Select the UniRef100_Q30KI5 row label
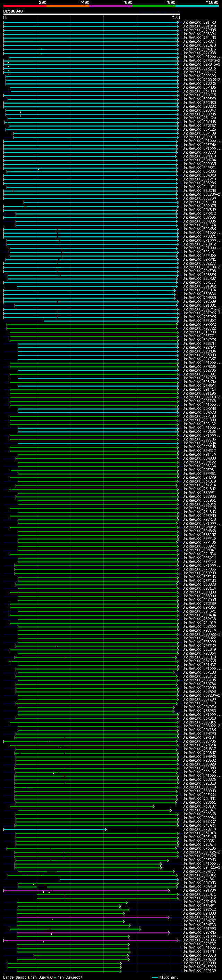This screenshot has width=222, height=980. [199, 95]
